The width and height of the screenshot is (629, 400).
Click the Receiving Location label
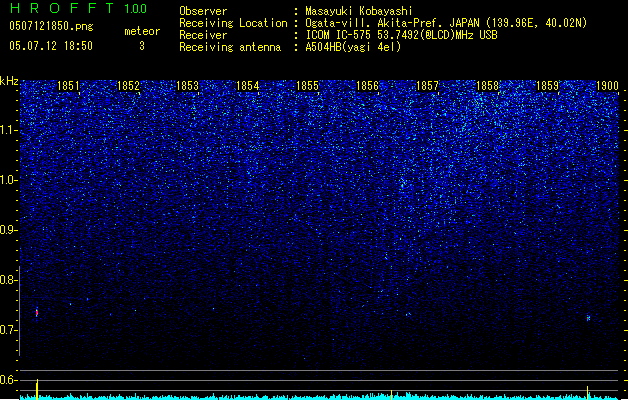[233, 23]
